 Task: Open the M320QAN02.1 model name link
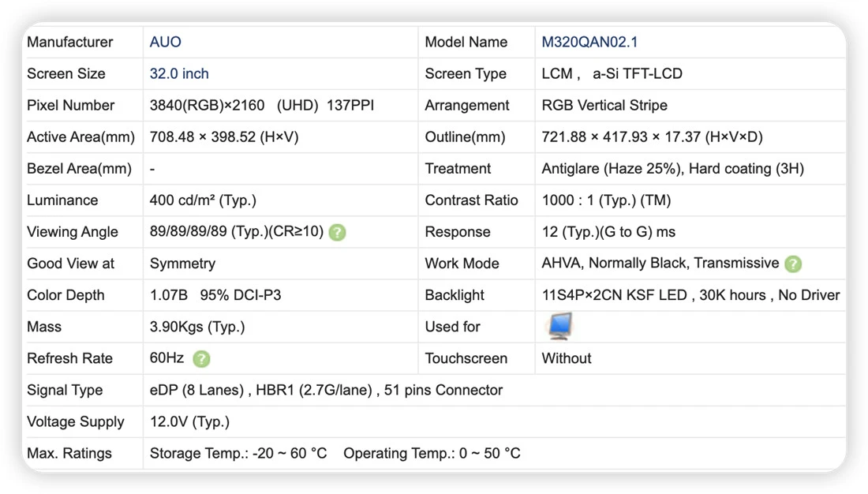589,42
